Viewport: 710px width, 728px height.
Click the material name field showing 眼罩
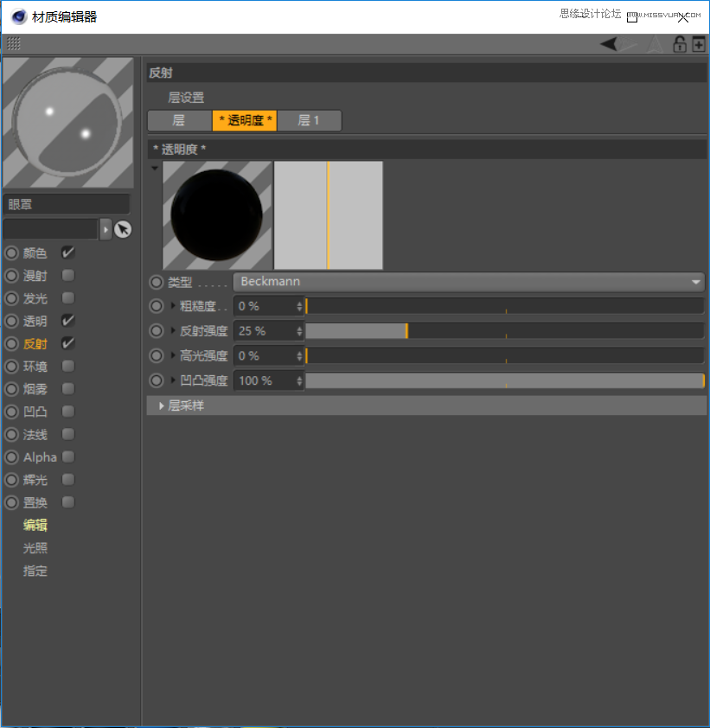tap(67, 204)
